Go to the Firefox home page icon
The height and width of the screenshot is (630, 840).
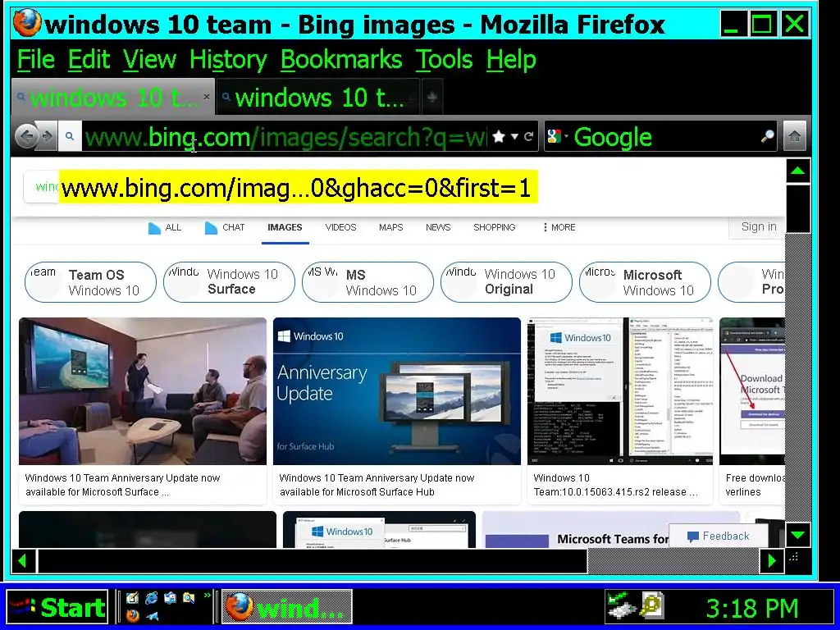tap(794, 137)
